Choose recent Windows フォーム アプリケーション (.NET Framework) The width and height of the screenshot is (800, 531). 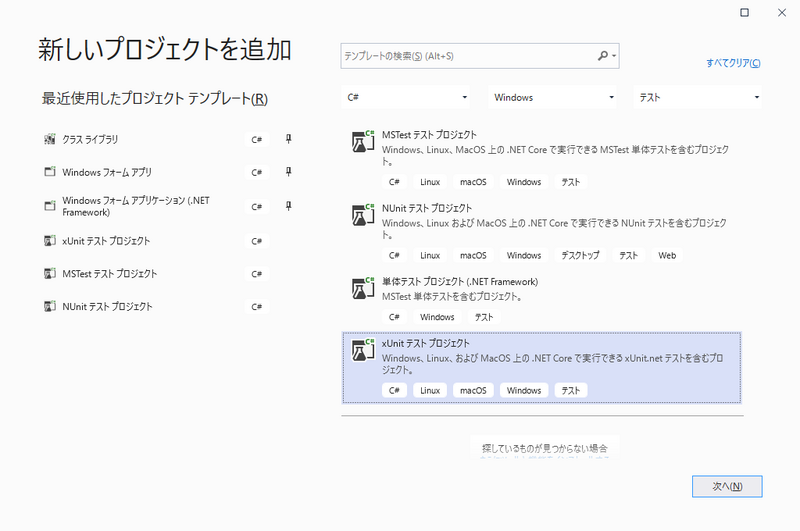coord(168,206)
